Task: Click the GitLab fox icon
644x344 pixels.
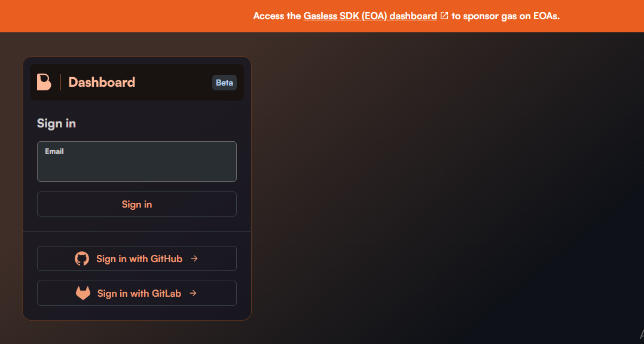Action: (x=83, y=293)
